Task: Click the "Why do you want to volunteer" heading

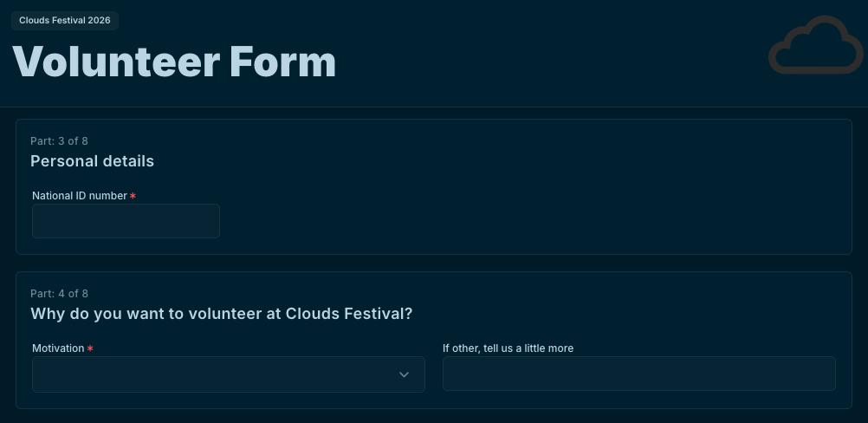Action: (221, 314)
